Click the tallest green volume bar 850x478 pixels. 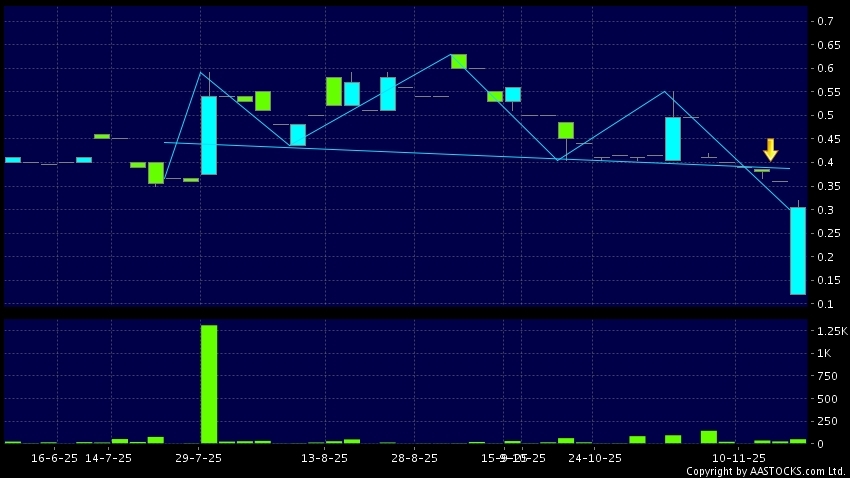(x=209, y=383)
